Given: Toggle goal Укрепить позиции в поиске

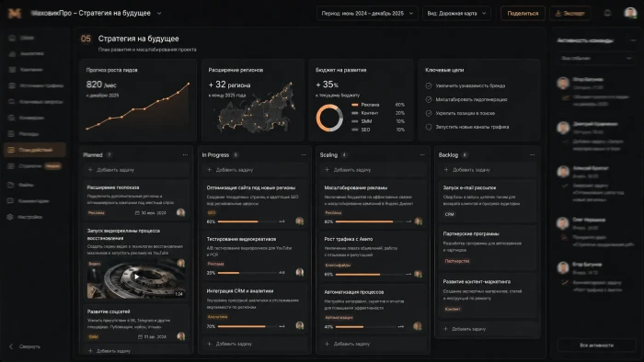Looking at the screenshot, I should pos(429,113).
